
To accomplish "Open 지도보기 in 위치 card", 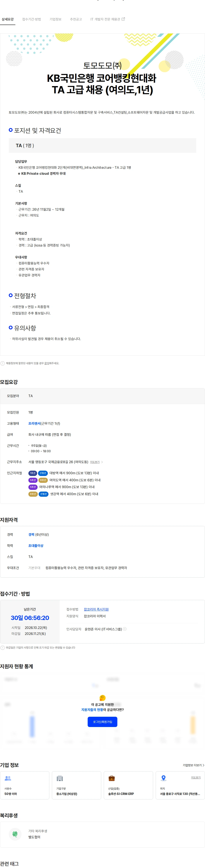I will [196, 778].
